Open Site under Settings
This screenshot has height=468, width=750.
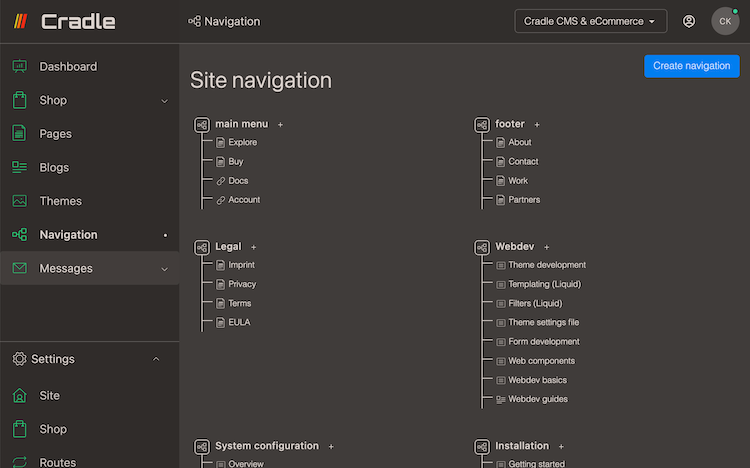50,395
